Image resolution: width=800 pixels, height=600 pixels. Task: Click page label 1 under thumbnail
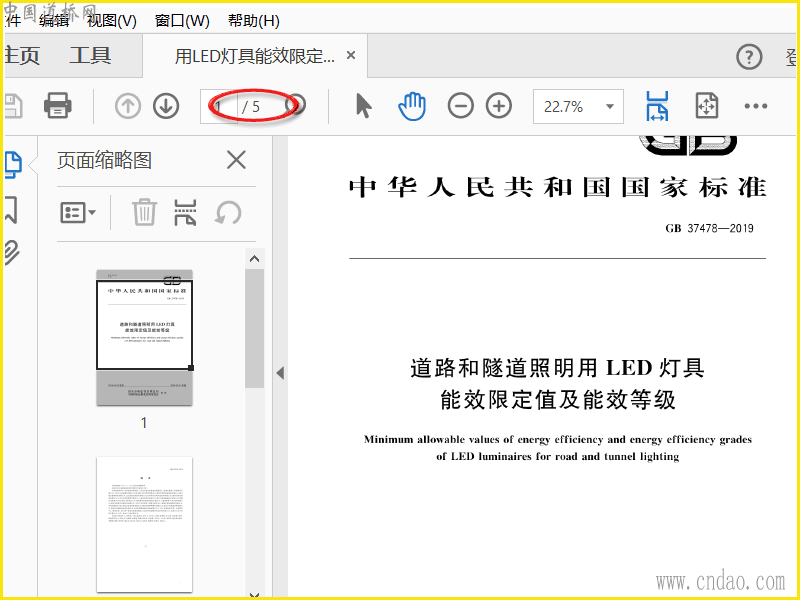(144, 422)
